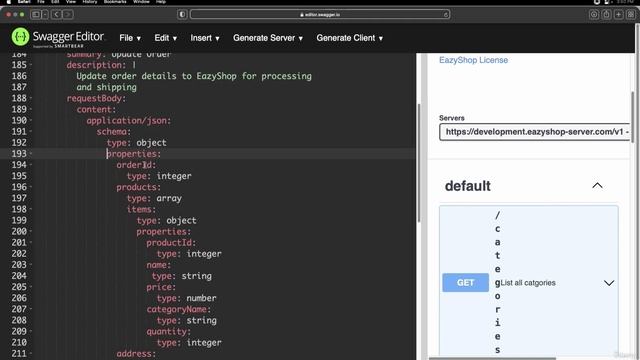The height and width of the screenshot is (360, 640).
Task: Click the GET method button
Action: 465,282
